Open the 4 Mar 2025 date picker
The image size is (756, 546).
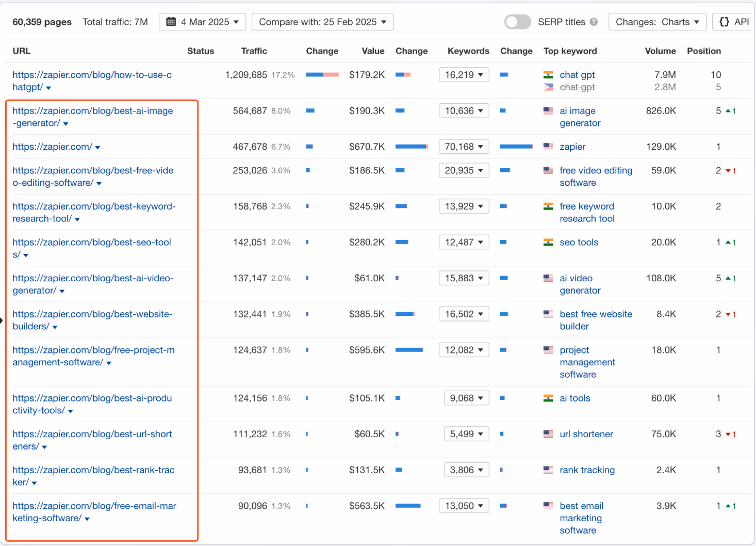tap(203, 22)
